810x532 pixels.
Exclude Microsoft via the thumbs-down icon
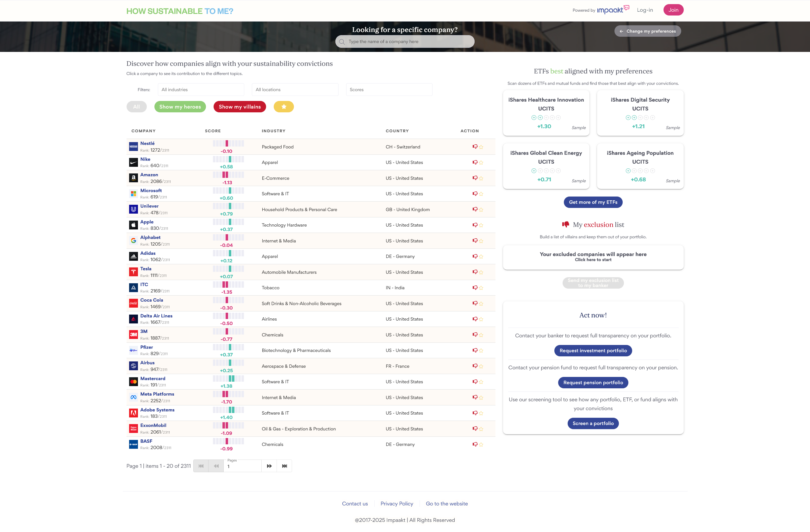(475, 194)
